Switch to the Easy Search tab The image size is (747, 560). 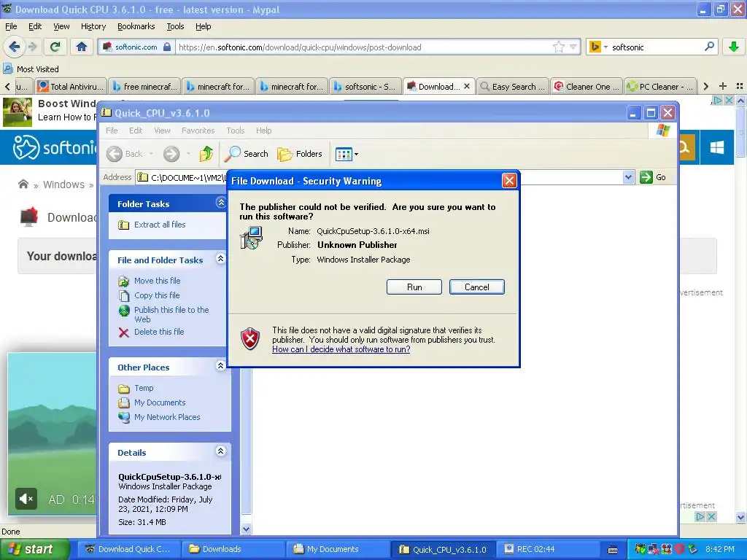(513, 86)
